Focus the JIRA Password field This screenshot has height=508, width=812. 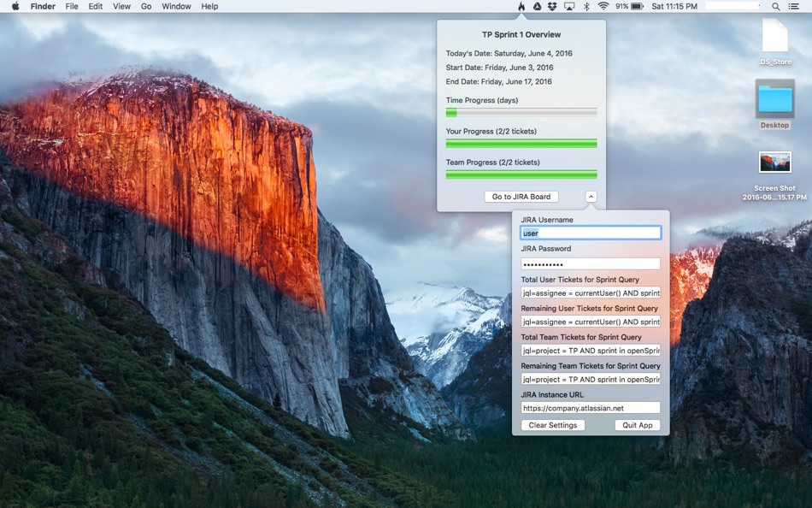coord(591,264)
